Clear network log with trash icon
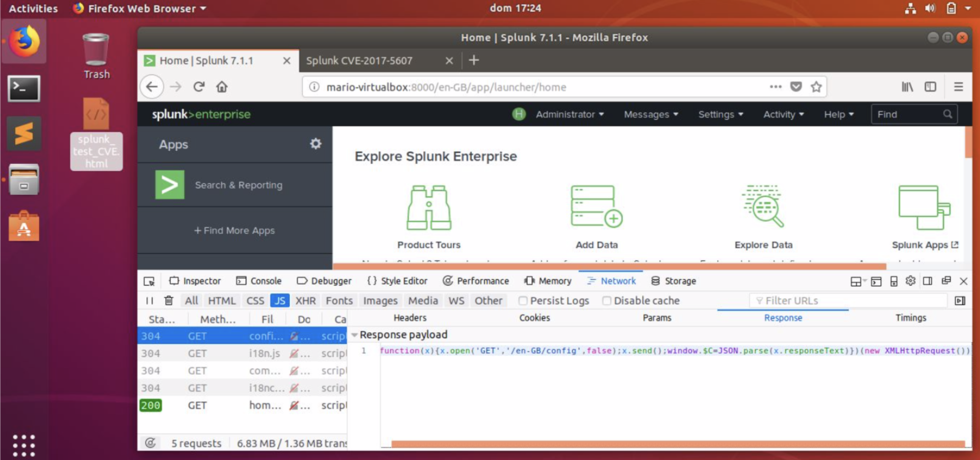 (168, 300)
